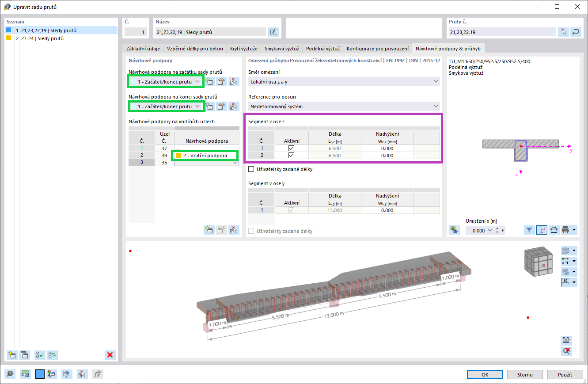Switch to Vzpěrné délky pro beton tab
The height and width of the screenshot is (384, 588).
tap(195, 49)
